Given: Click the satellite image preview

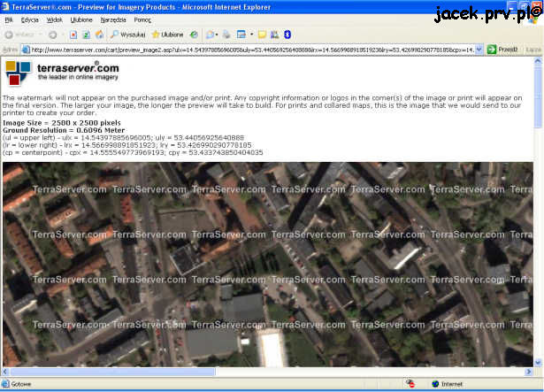Looking at the screenshot, I should tap(268, 265).
